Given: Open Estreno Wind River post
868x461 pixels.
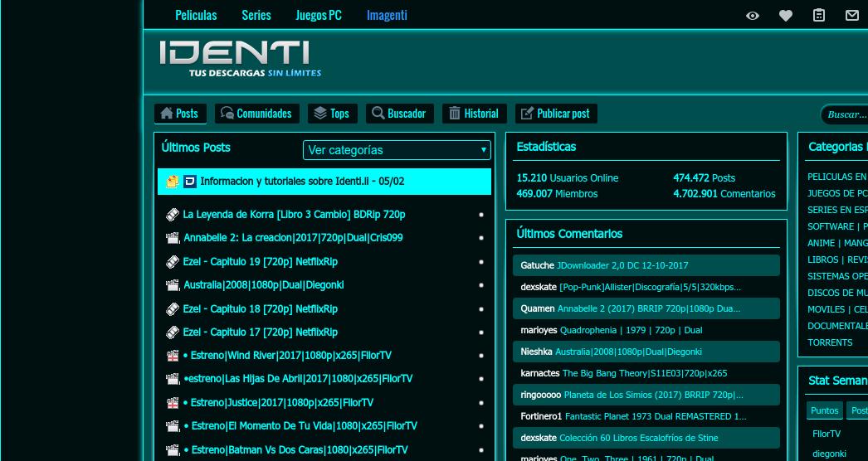Looking at the screenshot, I should coord(287,356).
